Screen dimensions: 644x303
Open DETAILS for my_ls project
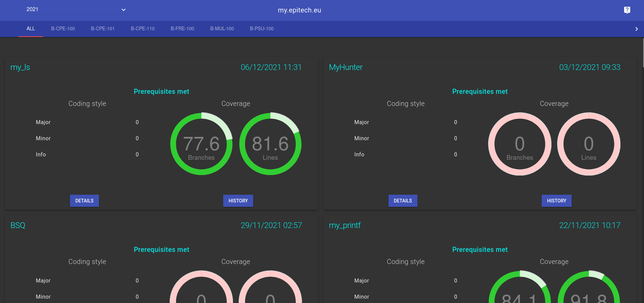[84, 201]
